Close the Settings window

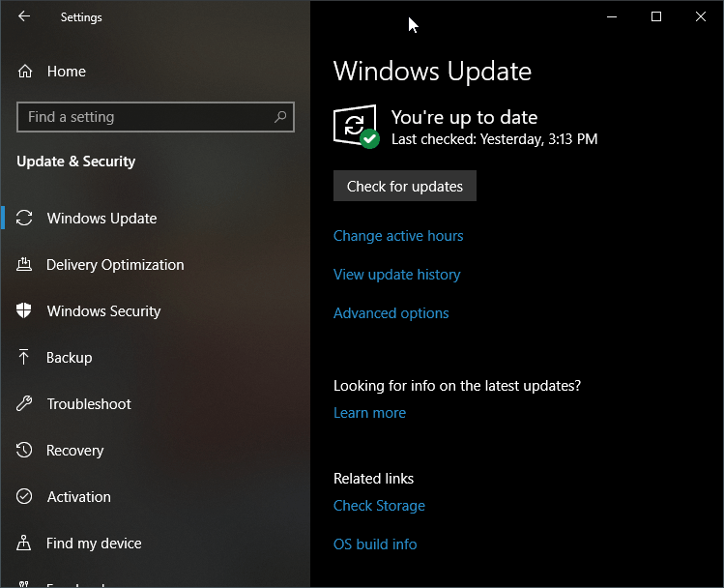[x=701, y=16]
